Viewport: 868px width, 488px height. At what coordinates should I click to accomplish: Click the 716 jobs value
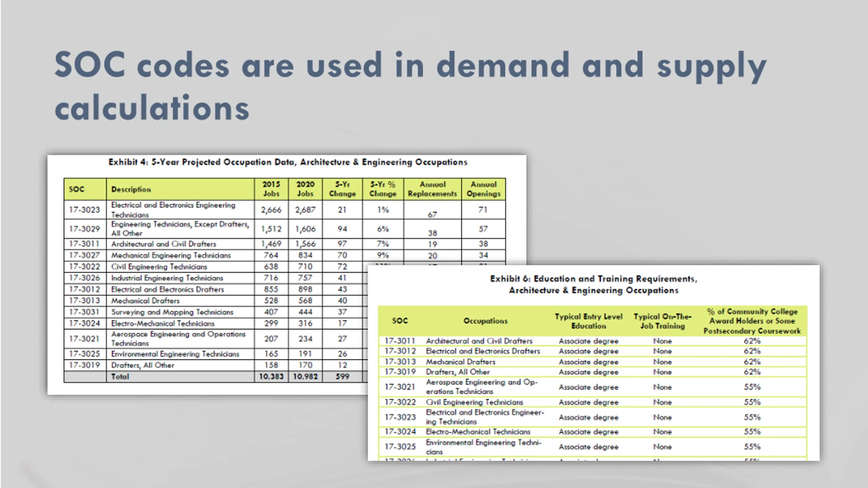[x=271, y=278]
